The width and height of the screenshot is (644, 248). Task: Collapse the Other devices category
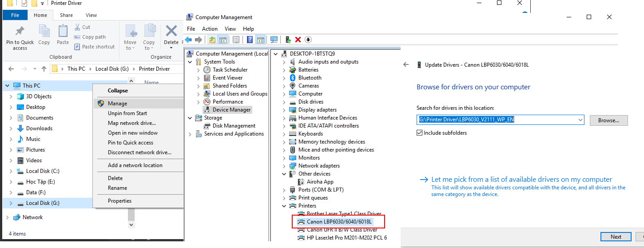284,174
